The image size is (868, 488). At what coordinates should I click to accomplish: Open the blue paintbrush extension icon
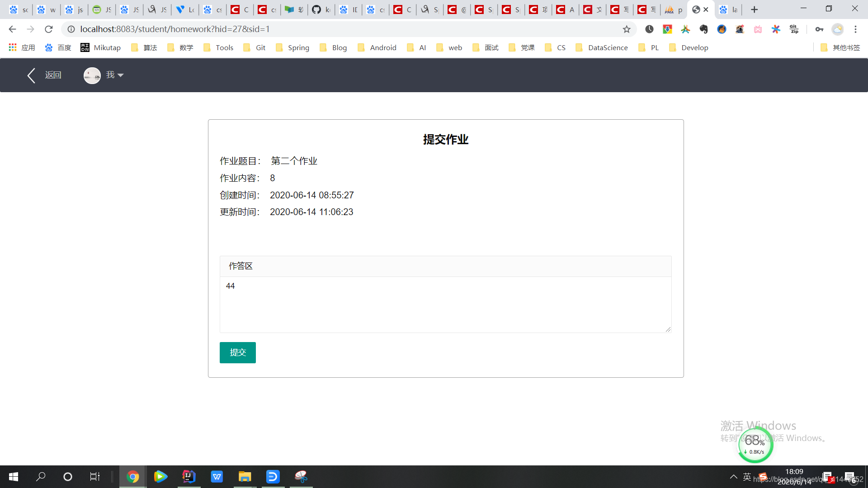[x=722, y=29]
